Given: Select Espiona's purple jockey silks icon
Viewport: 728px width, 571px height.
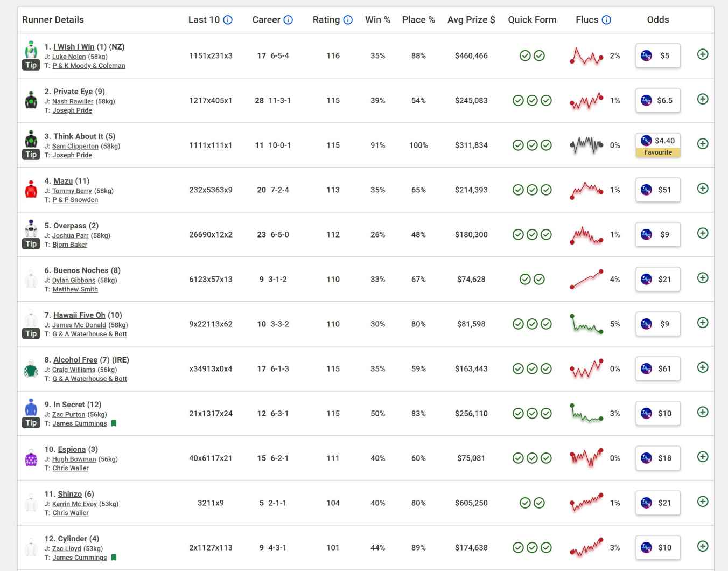Looking at the screenshot, I should pyautogui.click(x=31, y=458).
